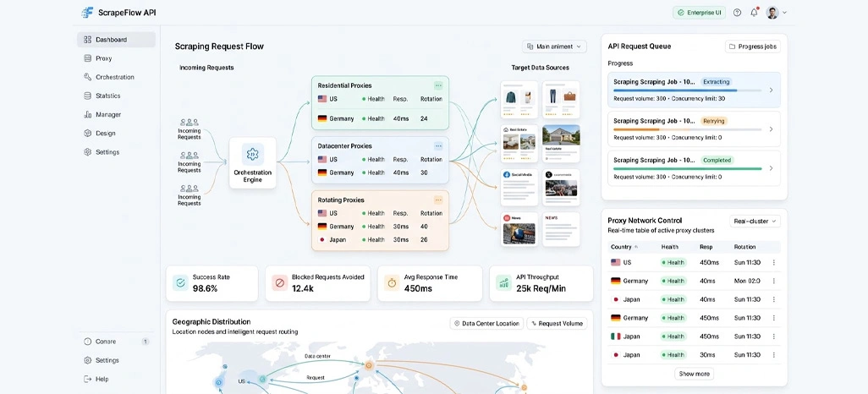Select the jeans and bag source thumbnail
This screenshot has width=868, height=394.
(x=561, y=100)
